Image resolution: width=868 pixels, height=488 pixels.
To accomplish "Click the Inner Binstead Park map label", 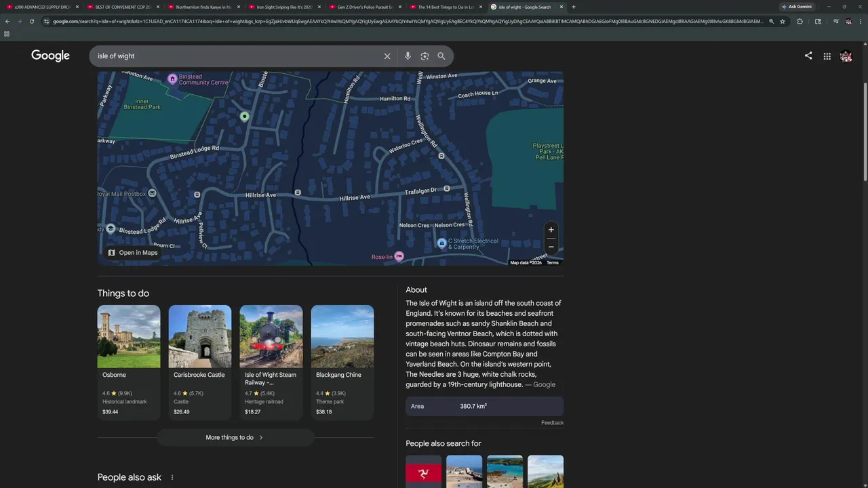I will click(142, 104).
